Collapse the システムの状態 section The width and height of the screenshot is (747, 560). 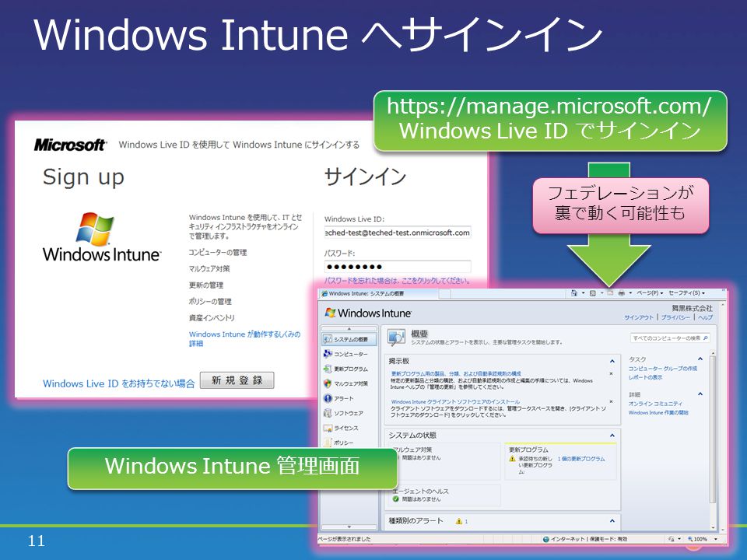click(x=612, y=436)
